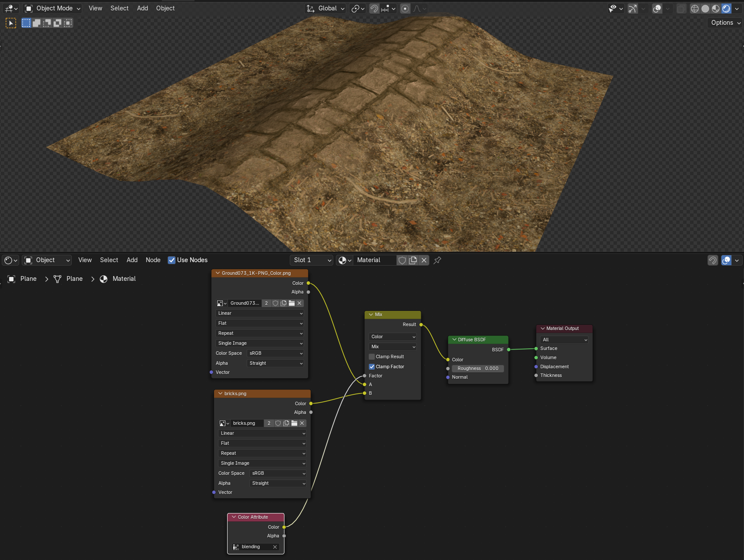Open the Object Mode dropdown
744x560 pixels.
tap(53, 8)
